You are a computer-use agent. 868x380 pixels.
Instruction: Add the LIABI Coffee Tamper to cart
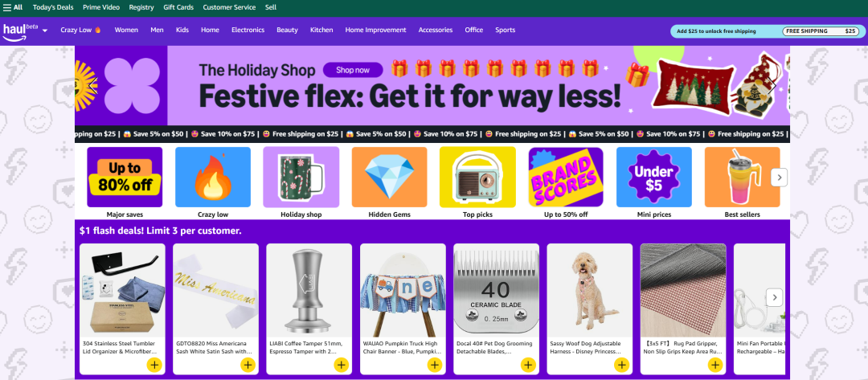pyautogui.click(x=341, y=365)
